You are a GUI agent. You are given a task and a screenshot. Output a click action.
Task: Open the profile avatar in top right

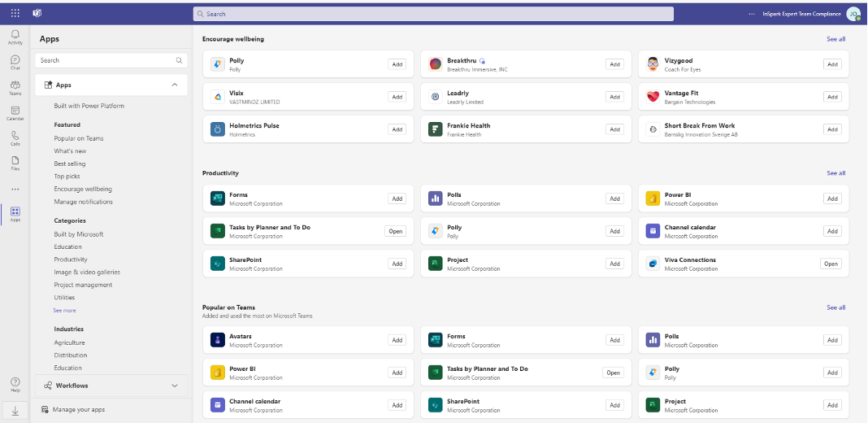click(853, 14)
